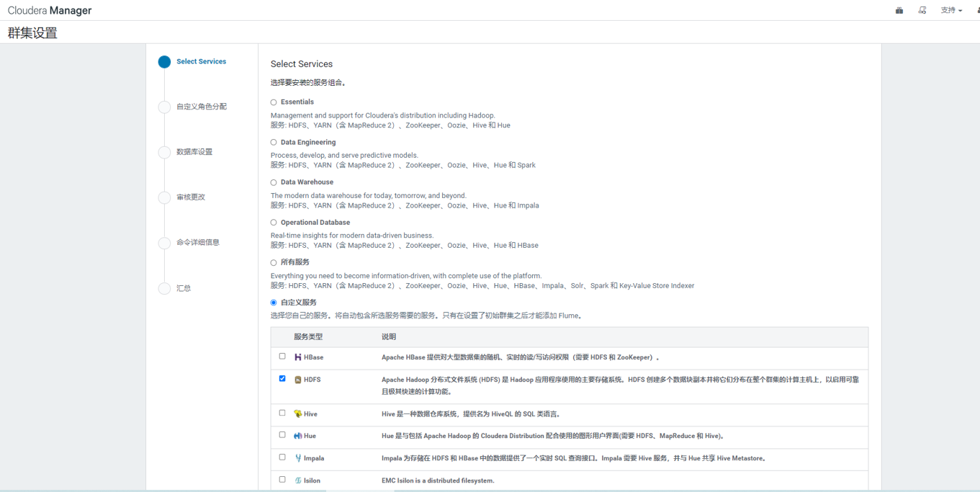This screenshot has width=980, height=492.
Task: Enable the Impala checkbox
Action: pos(282,457)
